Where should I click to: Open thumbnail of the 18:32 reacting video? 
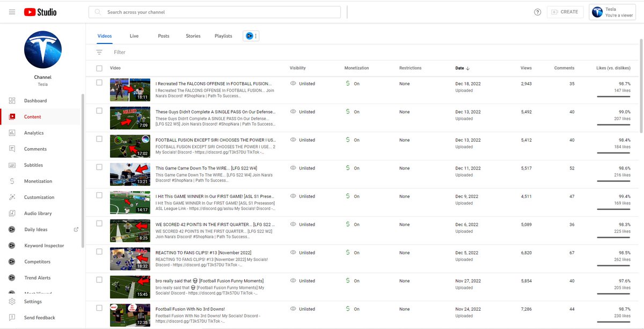pyautogui.click(x=130, y=258)
